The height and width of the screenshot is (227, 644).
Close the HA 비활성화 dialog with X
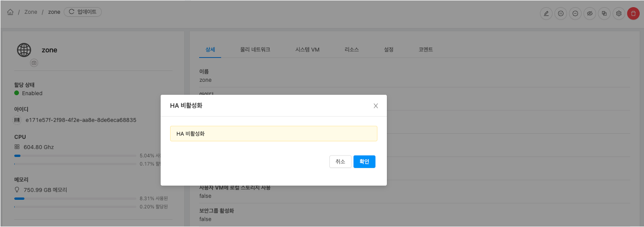[375, 106]
